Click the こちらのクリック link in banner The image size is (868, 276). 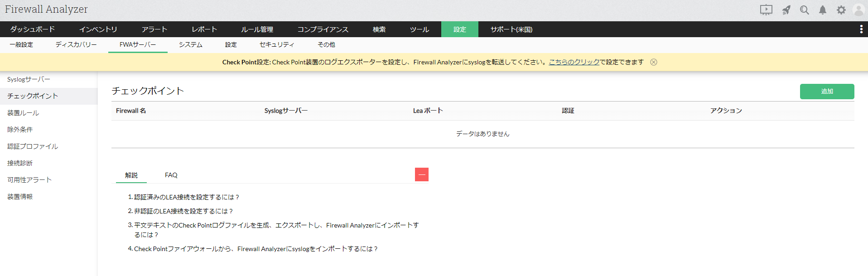574,62
